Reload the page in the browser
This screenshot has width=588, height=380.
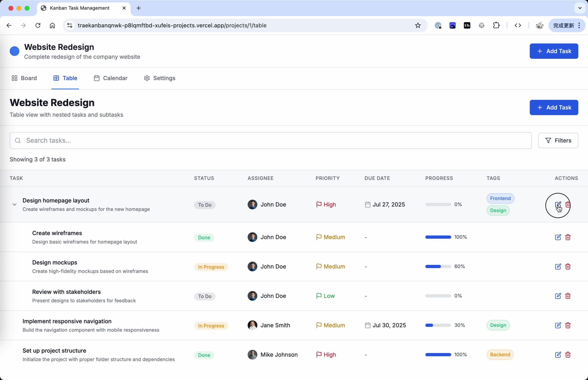38,25
